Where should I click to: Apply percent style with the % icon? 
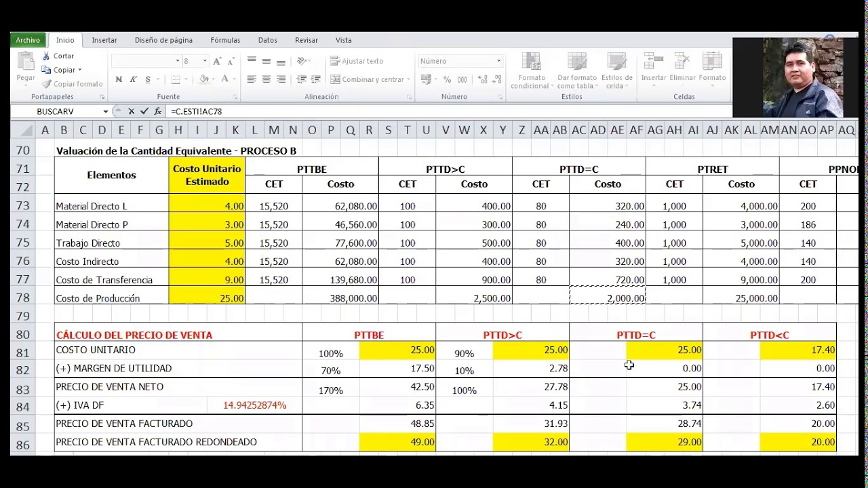point(446,79)
